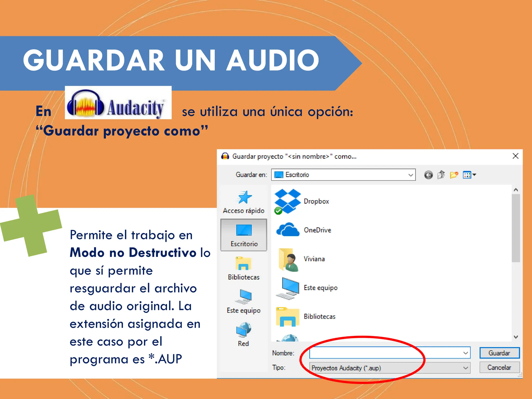Open Red in the places sidebar
The height and width of the screenshot is (399, 532).
click(x=244, y=335)
